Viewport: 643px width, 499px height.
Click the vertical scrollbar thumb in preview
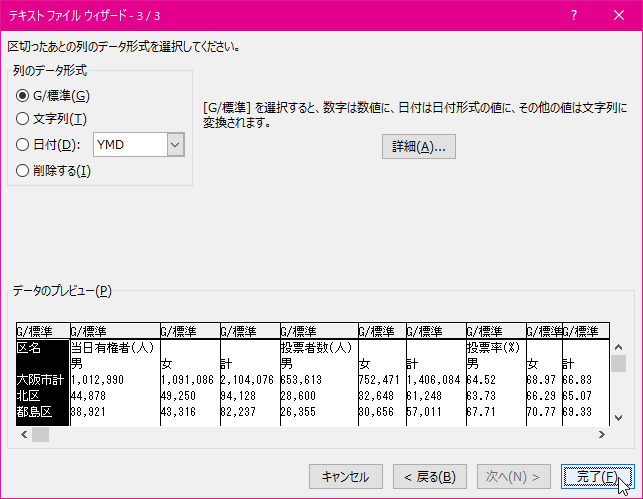[618, 363]
